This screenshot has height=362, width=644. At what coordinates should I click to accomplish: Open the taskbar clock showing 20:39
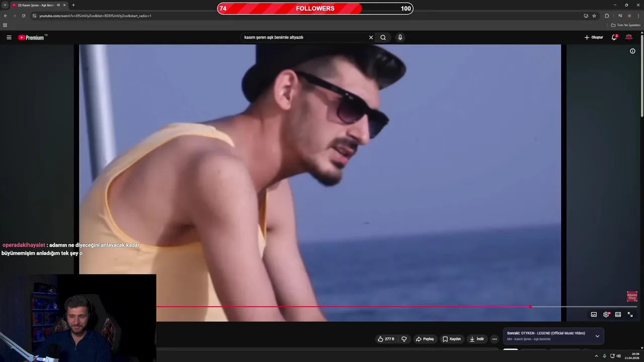[632, 356]
